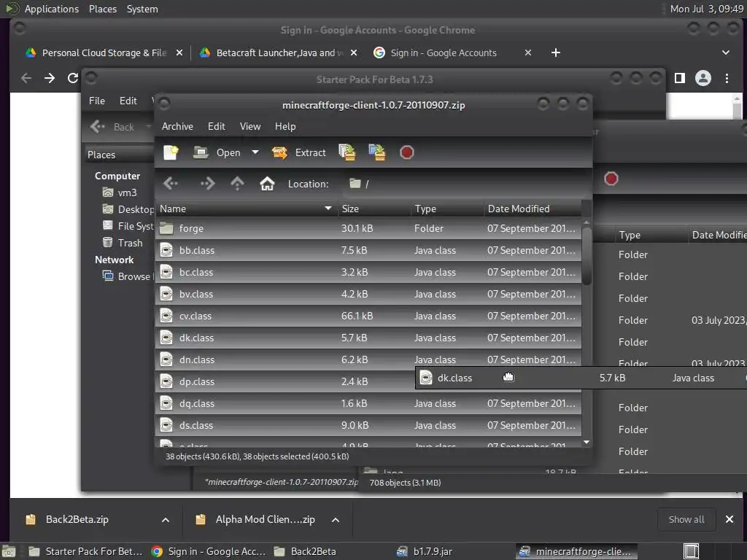Open Edit menu in Starter Pack window
Viewport: 747px width, 560px height.
coord(128,101)
